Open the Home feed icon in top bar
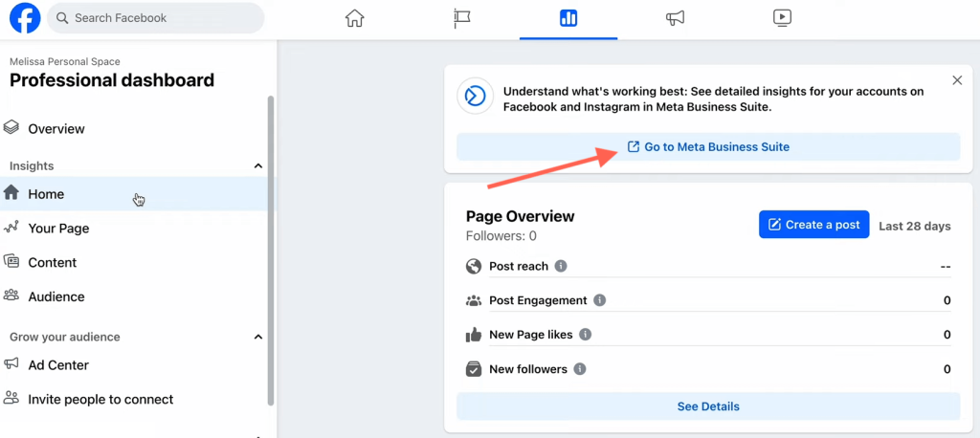Image resolution: width=980 pixels, height=438 pixels. point(354,18)
